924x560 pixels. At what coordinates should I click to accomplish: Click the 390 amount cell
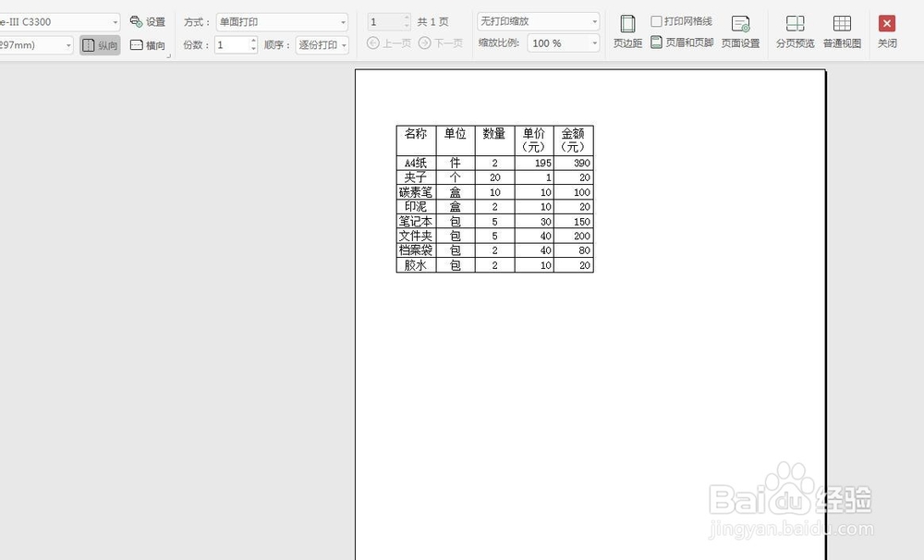[x=574, y=163]
